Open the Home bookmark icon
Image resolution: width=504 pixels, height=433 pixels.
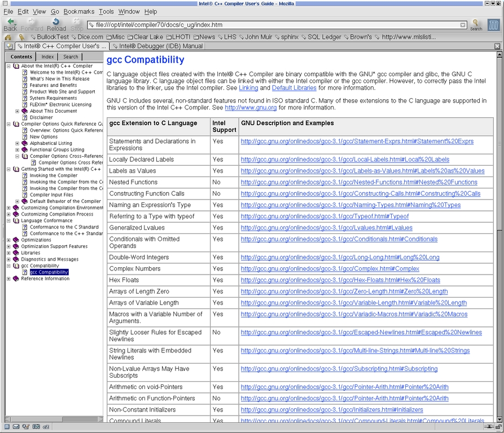(x=8, y=37)
